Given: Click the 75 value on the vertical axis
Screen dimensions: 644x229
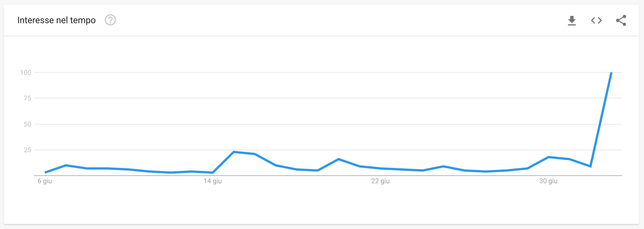Looking at the screenshot, I should (x=28, y=98).
